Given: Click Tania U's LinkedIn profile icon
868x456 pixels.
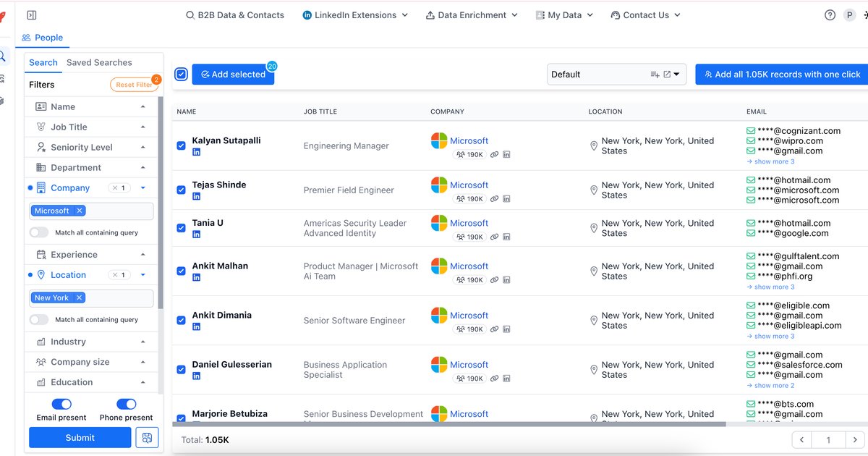Looking at the screenshot, I should pyautogui.click(x=196, y=235).
